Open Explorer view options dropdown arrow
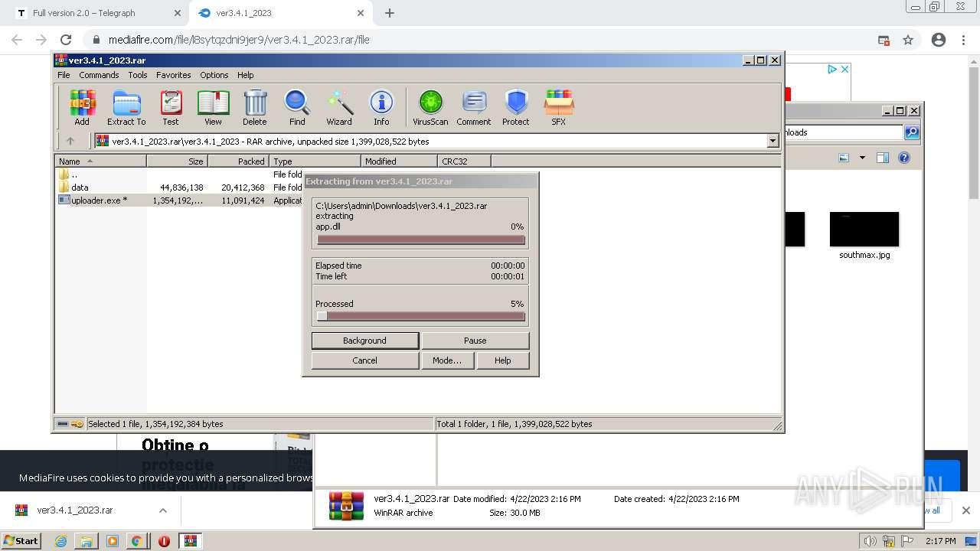The image size is (980, 551). tap(862, 158)
